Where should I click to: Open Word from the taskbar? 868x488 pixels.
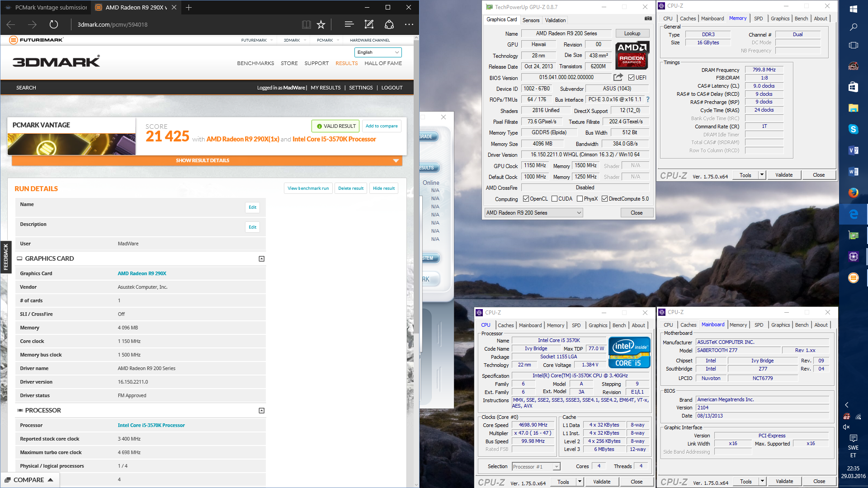tap(854, 172)
